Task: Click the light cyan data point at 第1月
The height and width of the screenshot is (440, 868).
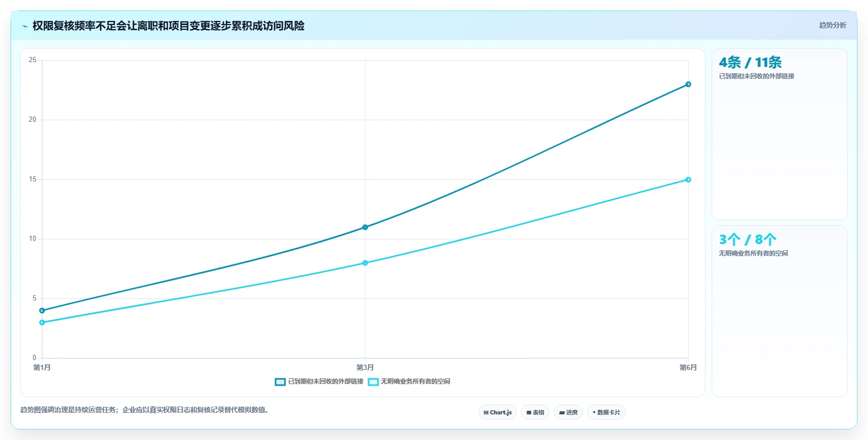Action: [42, 322]
